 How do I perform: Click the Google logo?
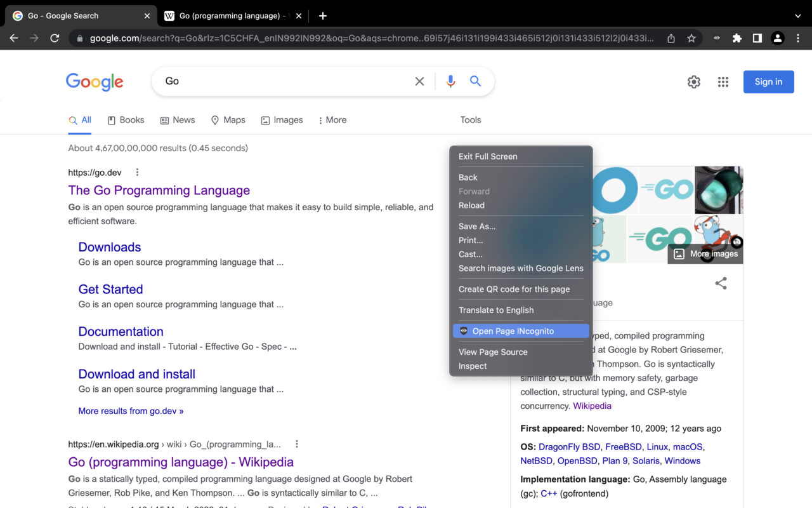(x=95, y=82)
